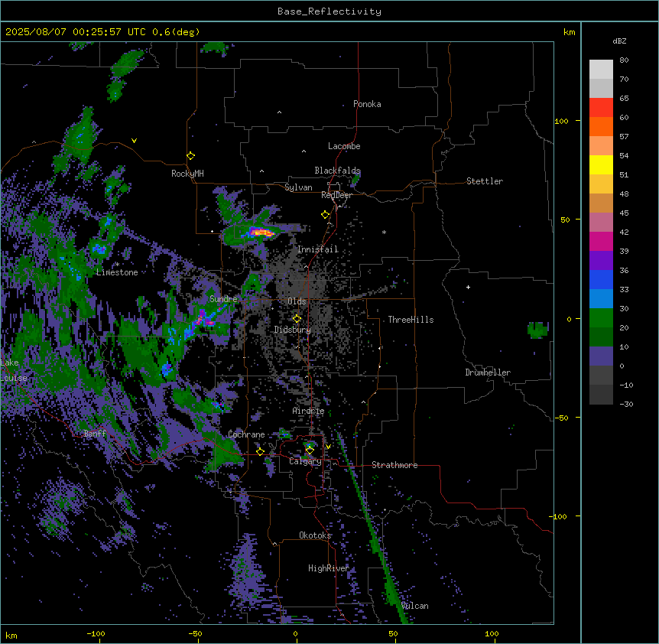Click the -100 tick label on bottom axis
Screen dimensions: 659x644
click(96, 633)
